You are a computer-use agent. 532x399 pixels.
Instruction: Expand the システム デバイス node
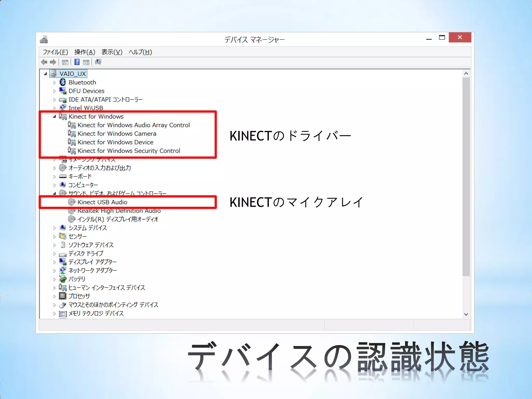point(55,228)
